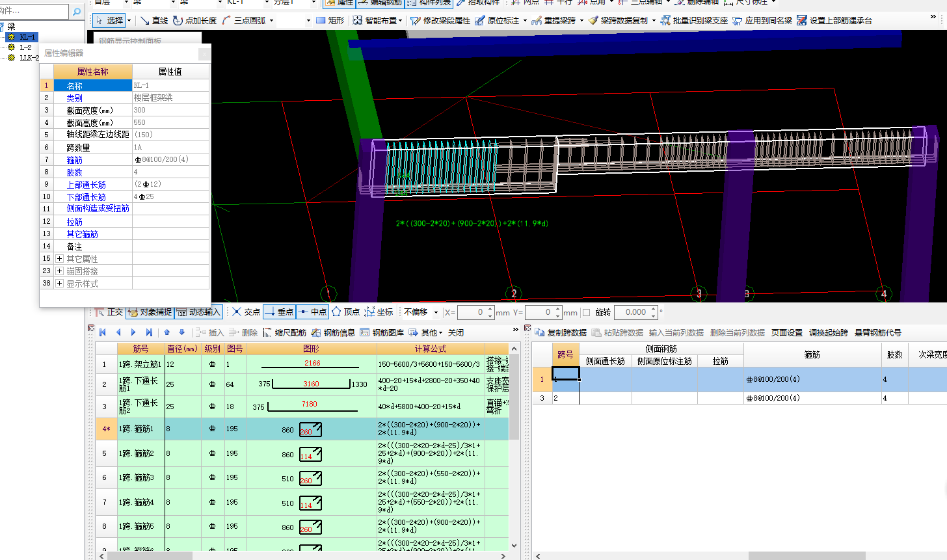Image resolution: width=947 pixels, height=560 pixels.
Task: Click 重提梁跨 re-extract beam span
Action: click(554, 21)
